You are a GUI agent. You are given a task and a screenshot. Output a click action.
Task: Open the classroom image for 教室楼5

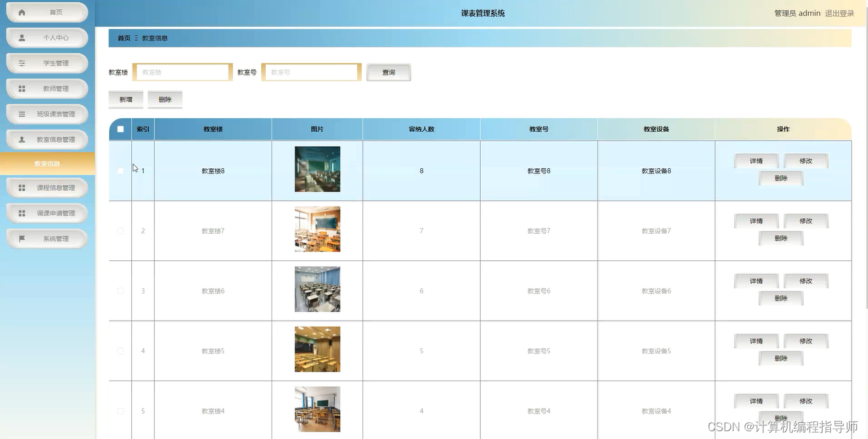coord(317,349)
